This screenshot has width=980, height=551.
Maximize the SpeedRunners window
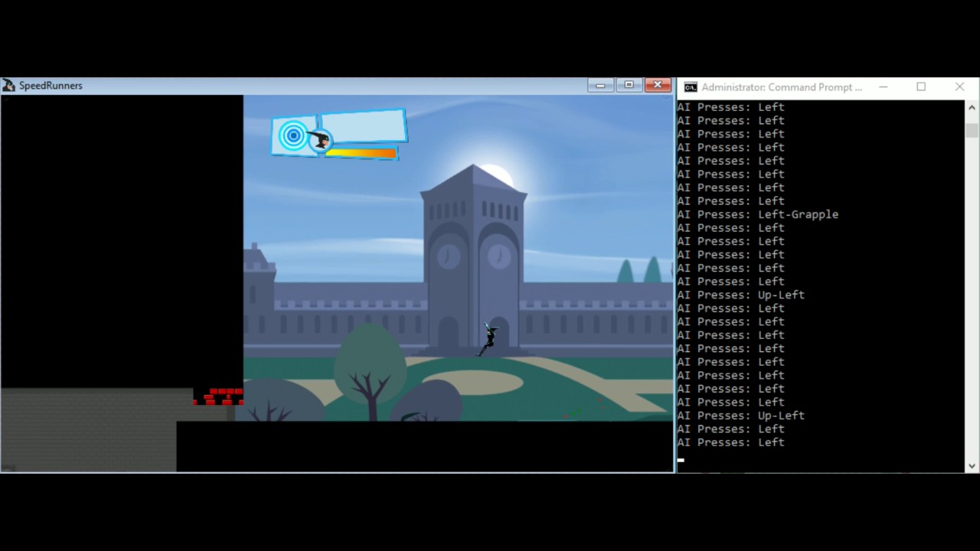[629, 85]
